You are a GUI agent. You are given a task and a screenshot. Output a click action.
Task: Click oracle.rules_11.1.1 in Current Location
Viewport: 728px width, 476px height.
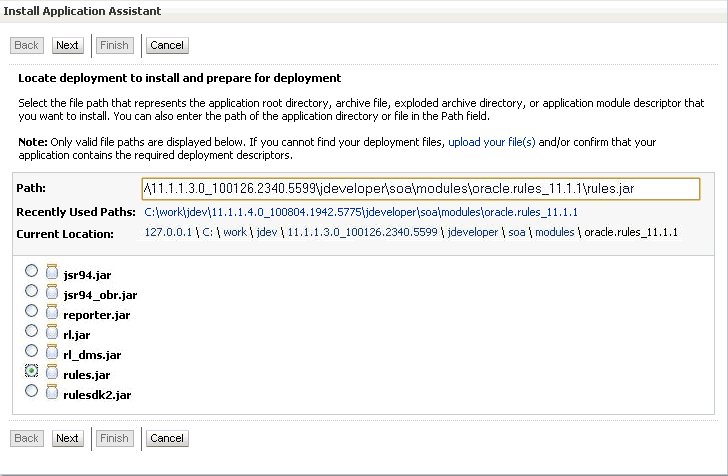tap(631, 232)
